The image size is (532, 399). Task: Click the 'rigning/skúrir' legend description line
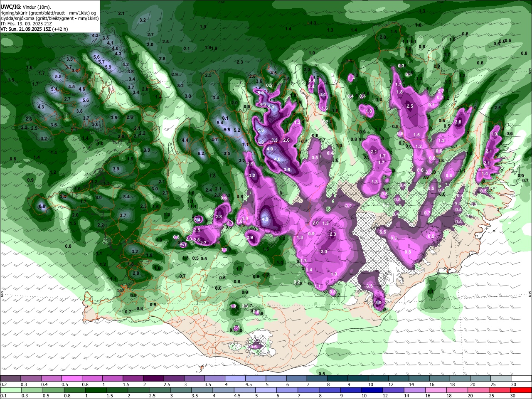[48, 13]
